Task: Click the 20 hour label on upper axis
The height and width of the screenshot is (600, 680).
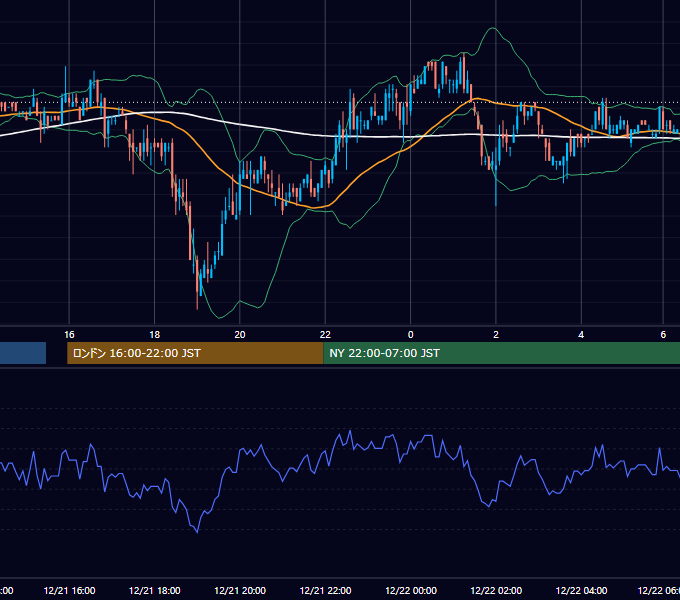Action: 240,335
